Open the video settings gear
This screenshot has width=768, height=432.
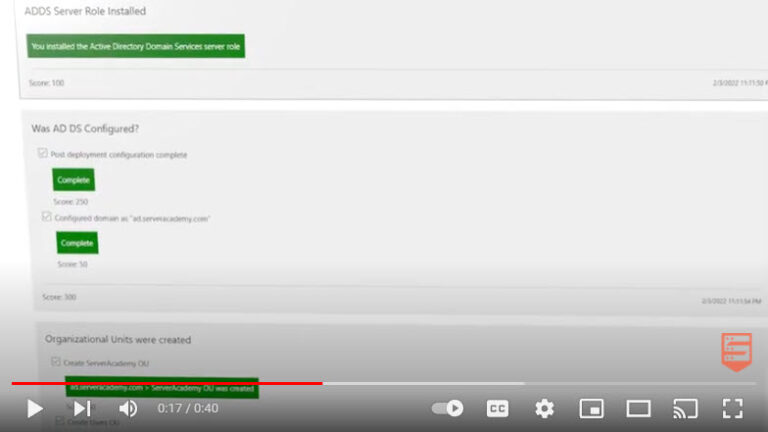(544, 408)
